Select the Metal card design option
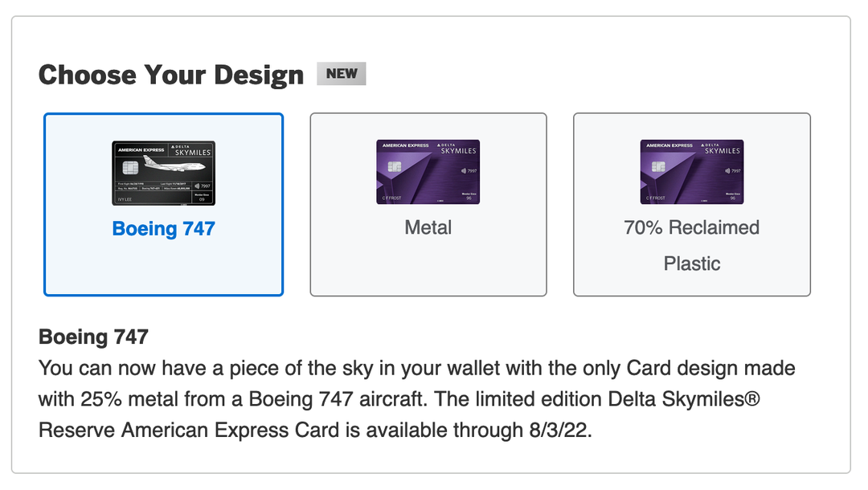The width and height of the screenshot is (868, 490). click(428, 203)
